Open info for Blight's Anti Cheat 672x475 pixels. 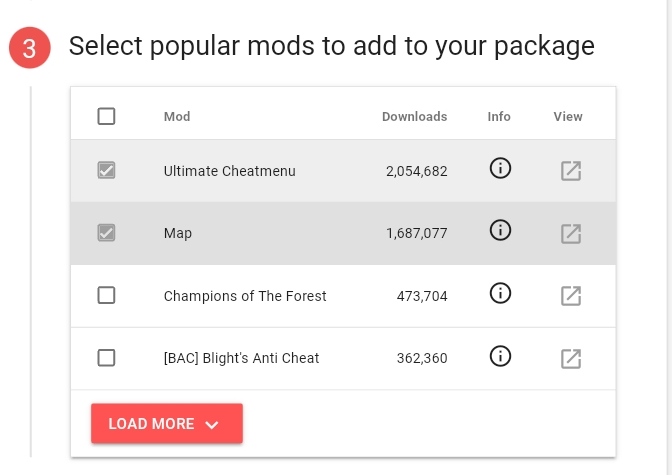coord(499,356)
